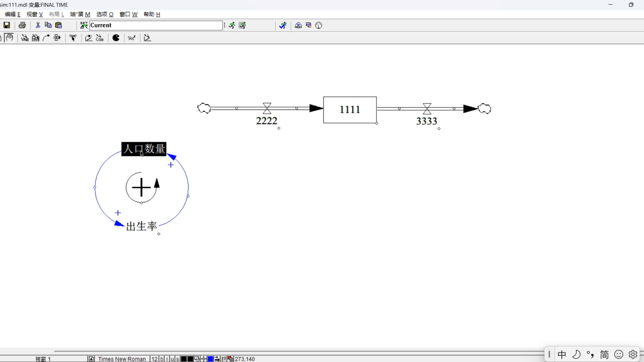Select the Arrow connector sketch tool

[x=46, y=38]
